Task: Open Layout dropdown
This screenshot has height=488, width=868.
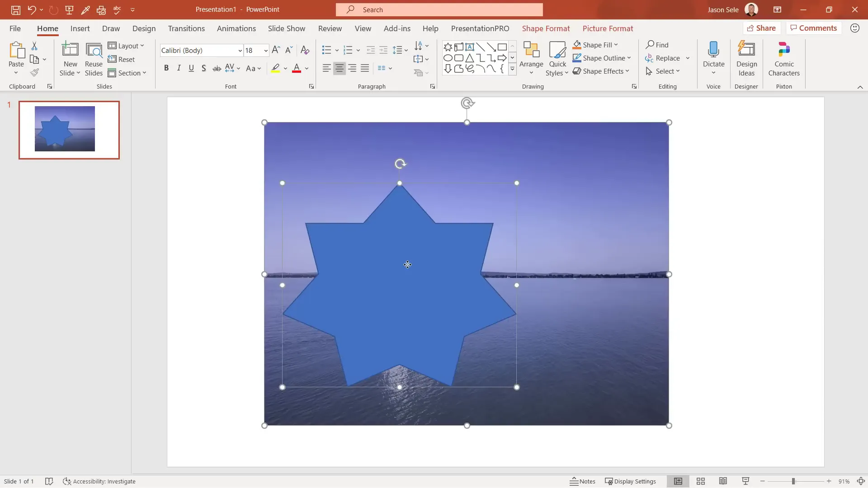Action: point(126,46)
